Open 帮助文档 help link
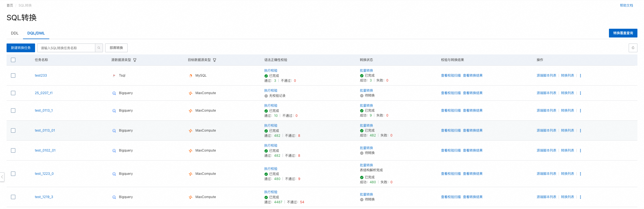 pos(626,5)
